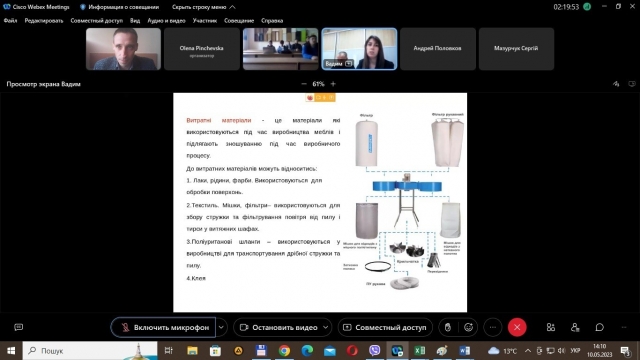Zoom in shared screen with plus
Viewport: 640px width, 360px height.
pyautogui.click(x=333, y=84)
